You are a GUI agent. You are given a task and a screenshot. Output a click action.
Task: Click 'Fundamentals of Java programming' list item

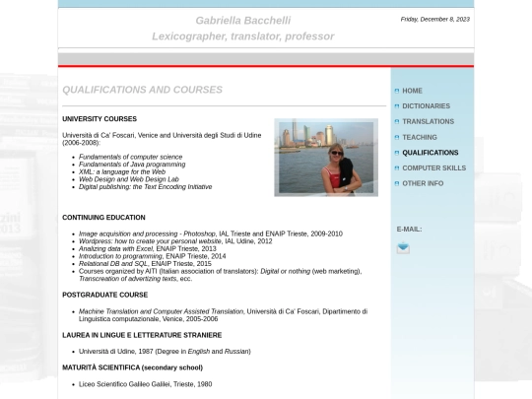coord(132,165)
